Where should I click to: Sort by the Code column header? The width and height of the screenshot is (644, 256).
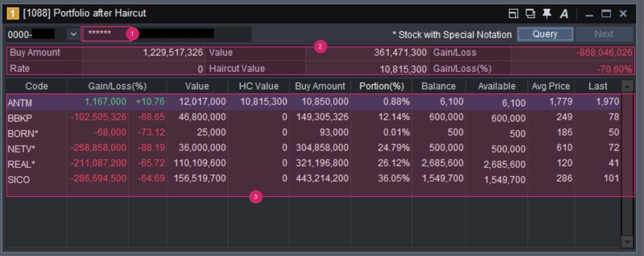tap(36, 86)
